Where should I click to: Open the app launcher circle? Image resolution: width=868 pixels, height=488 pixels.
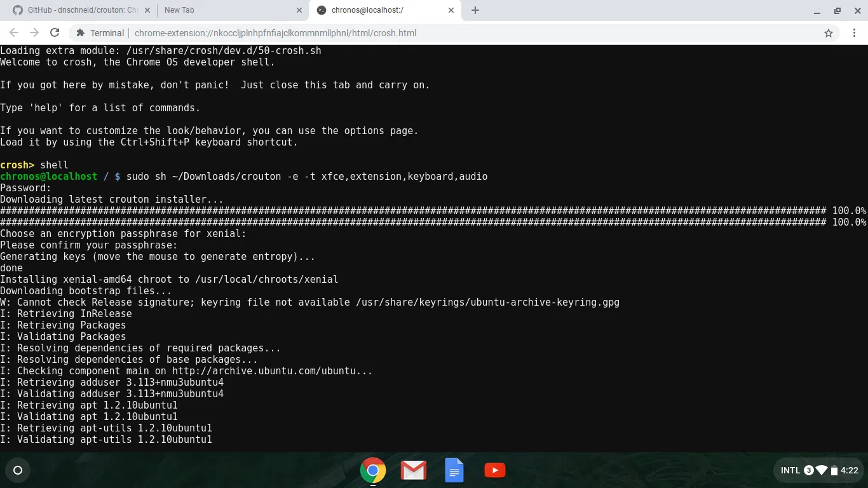coord(18,470)
